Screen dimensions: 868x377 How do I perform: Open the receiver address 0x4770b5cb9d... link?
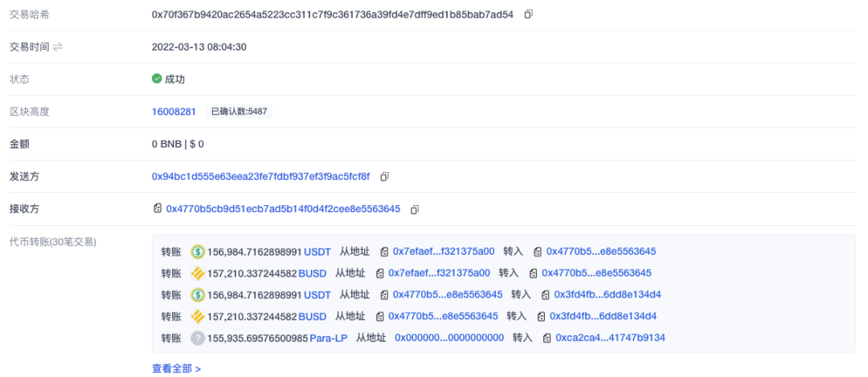[x=283, y=209]
